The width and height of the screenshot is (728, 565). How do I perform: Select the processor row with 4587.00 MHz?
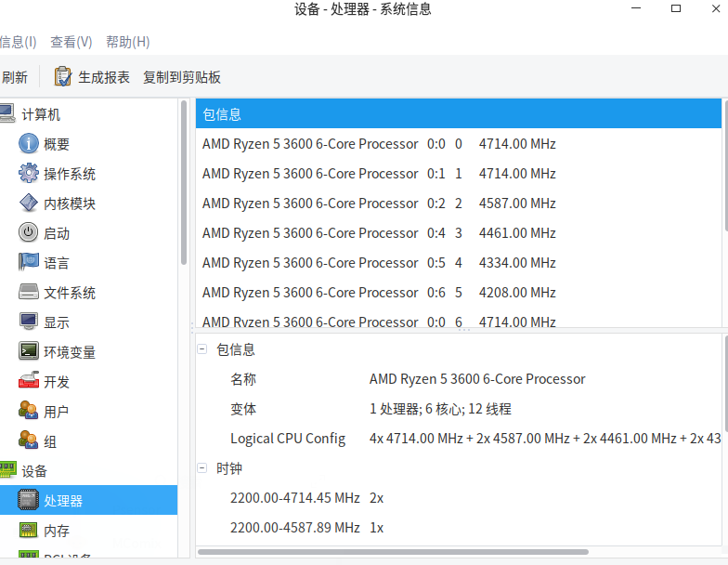(x=379, y=204)
